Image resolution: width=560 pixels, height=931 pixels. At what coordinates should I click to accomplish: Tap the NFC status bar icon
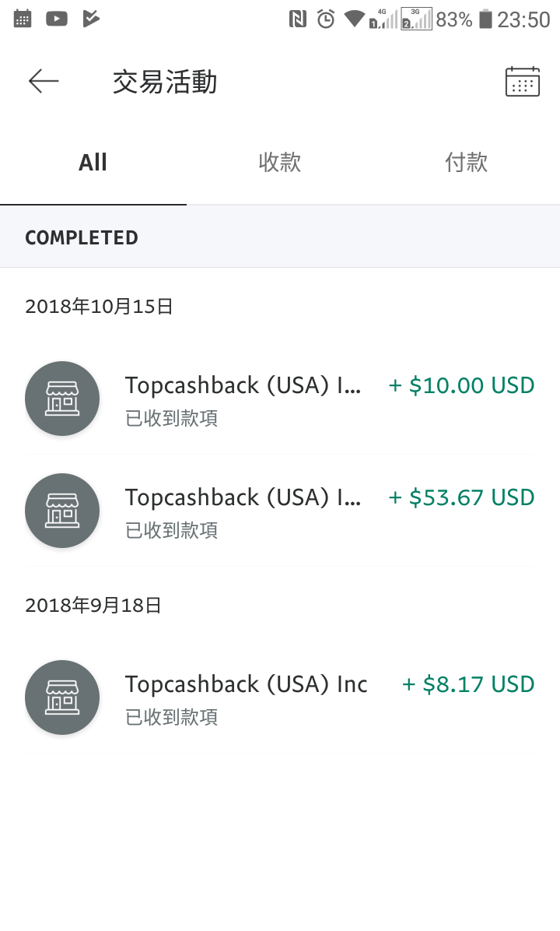(297, 19)
